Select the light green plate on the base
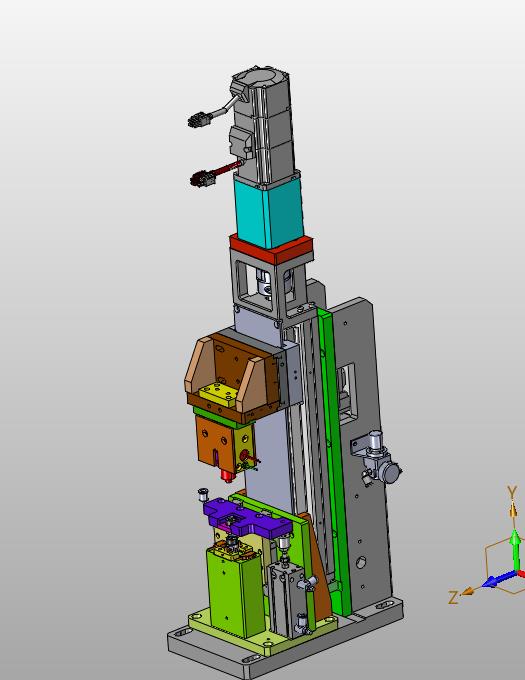The height and width of the screenshot is (680, 525). 264,634
